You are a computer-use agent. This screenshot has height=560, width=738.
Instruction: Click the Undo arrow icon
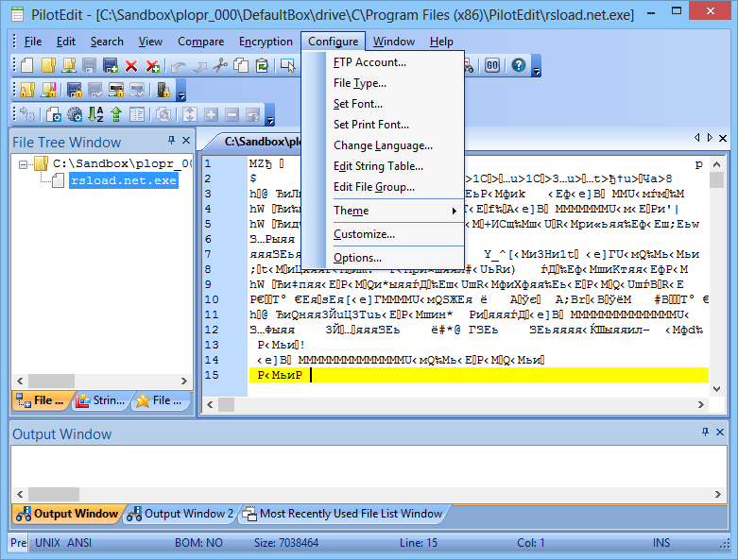179,66
